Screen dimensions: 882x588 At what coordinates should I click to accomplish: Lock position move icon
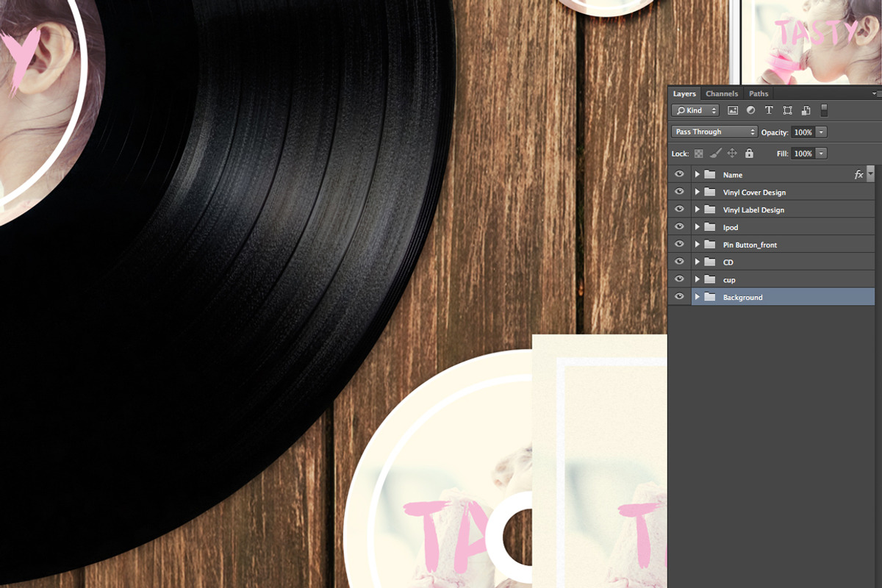point(732,154)
